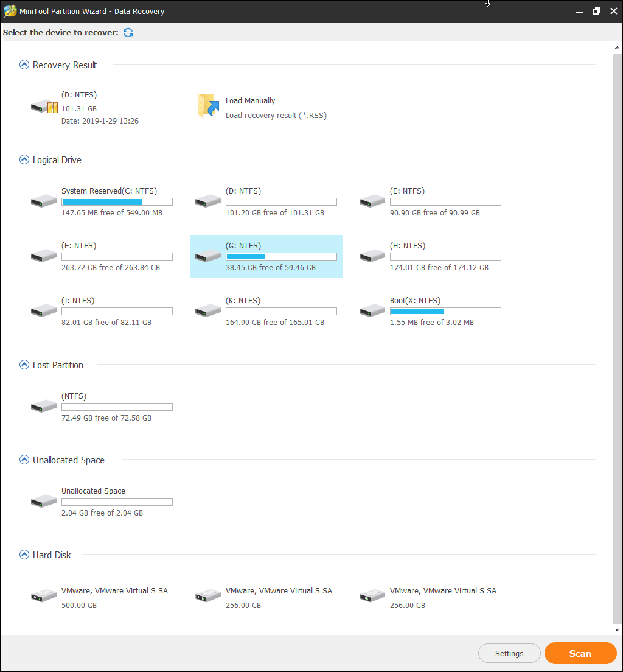Click the Hard Disk heading text
Screen dimensions: 623x672
coord(52,555)
